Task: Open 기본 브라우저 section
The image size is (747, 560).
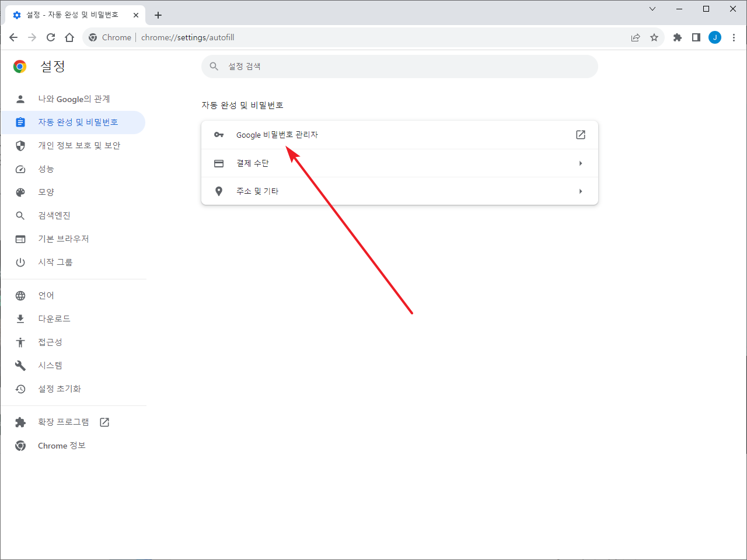Action: [73, 239]
